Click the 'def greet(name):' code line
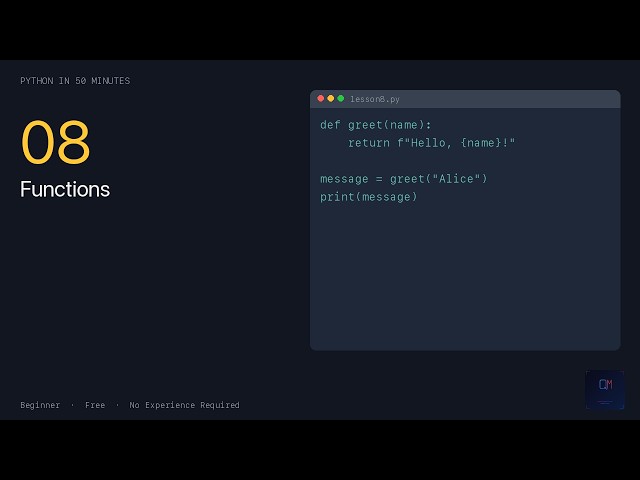The image size is (640, 480). (x=376, y=125)
